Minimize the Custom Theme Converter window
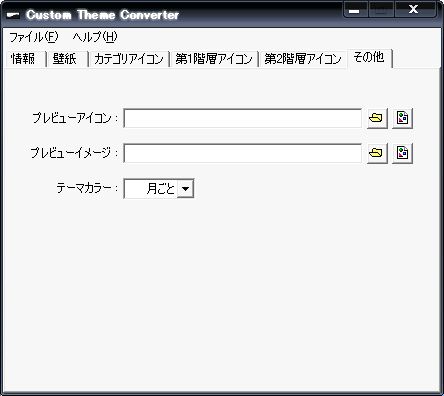 tap(355, 10)
